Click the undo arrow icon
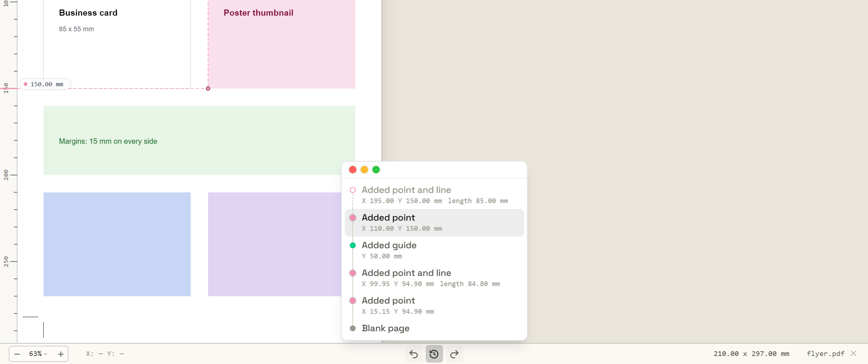 (x=414, y=354)
